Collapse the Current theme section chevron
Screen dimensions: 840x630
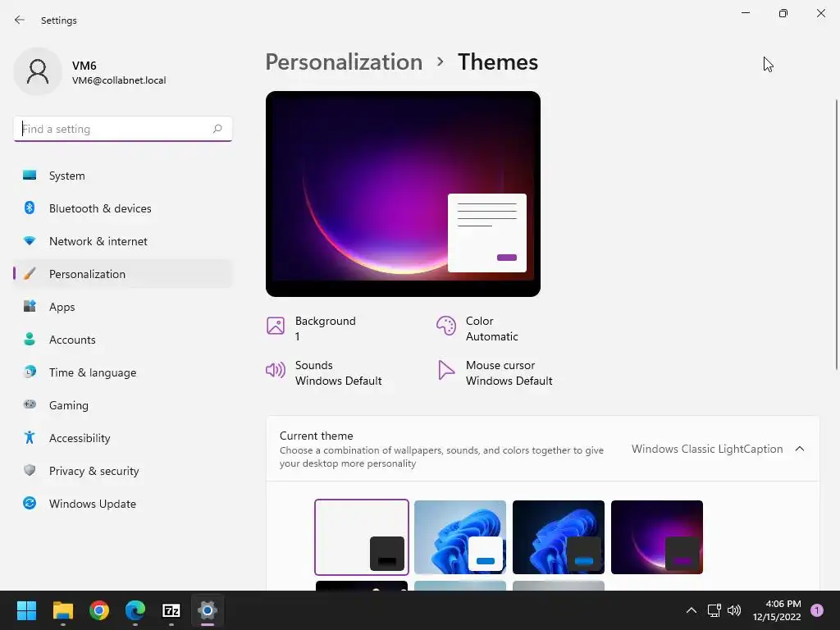(x=799, y=449)
